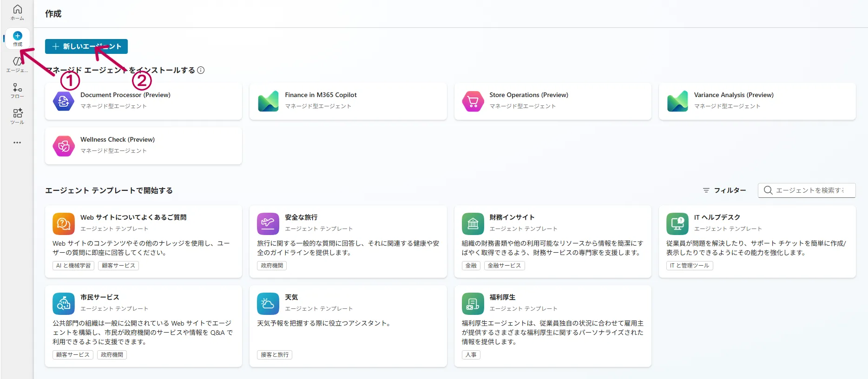Show info for managed agent installation
Screen dimensions: 868x379
point(201,70)
